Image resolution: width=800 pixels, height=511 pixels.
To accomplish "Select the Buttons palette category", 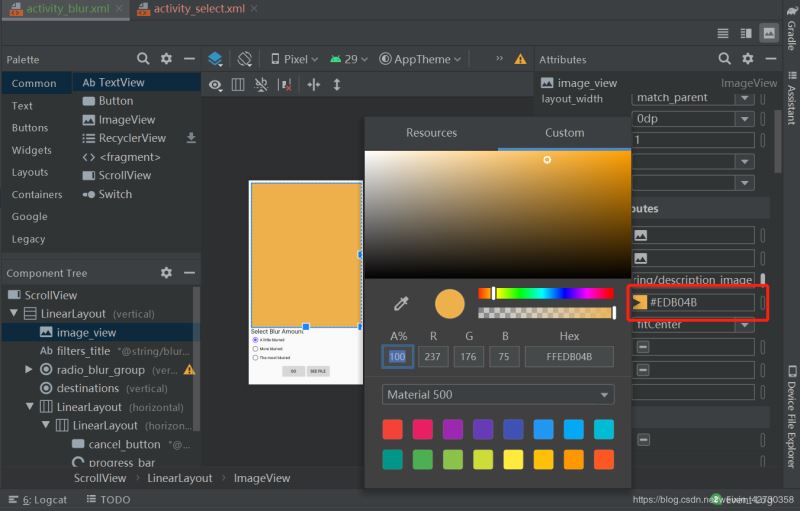I will 30,128.
